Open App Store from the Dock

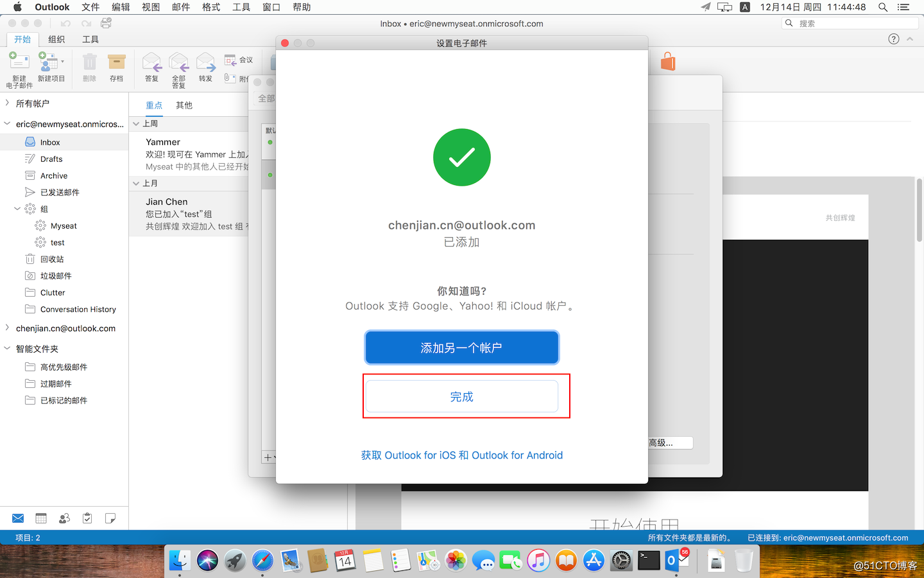tap(594, 561)
